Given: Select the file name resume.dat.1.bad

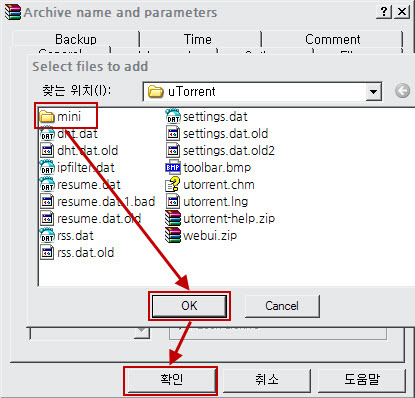Looking at the screenshot, I should tap(106, 202).
